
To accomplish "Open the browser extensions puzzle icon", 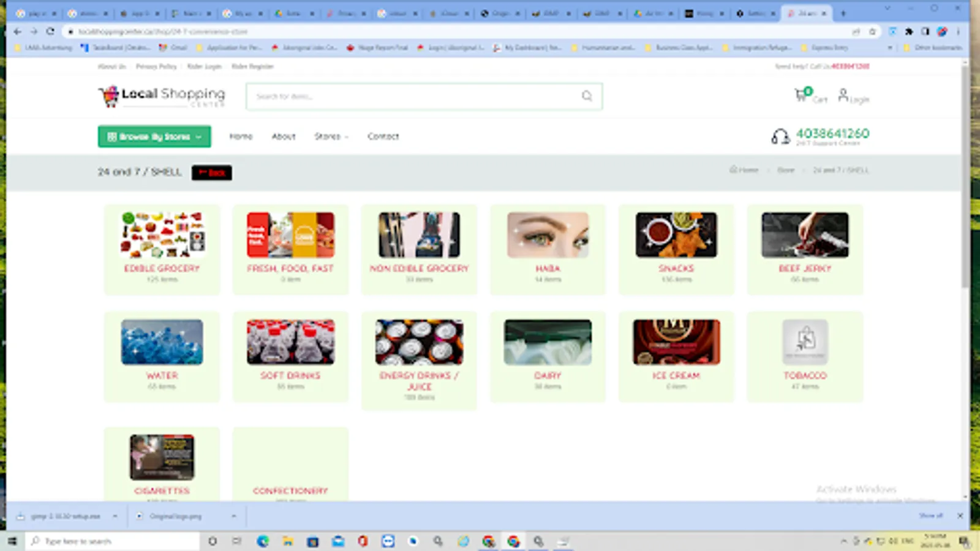I will (x=909, y=31).
